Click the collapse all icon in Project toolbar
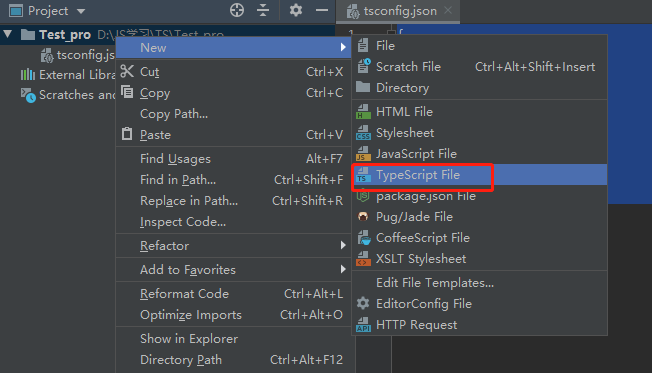This screenshot has height=373, width=652. [263, 10]
